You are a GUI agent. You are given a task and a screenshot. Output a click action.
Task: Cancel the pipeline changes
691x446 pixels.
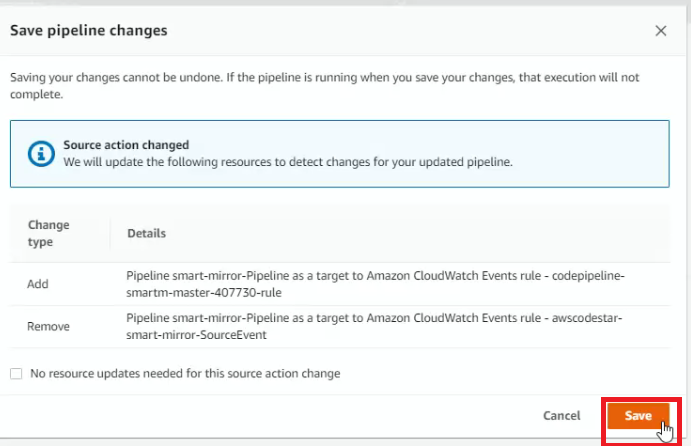[x=561, y=416]
